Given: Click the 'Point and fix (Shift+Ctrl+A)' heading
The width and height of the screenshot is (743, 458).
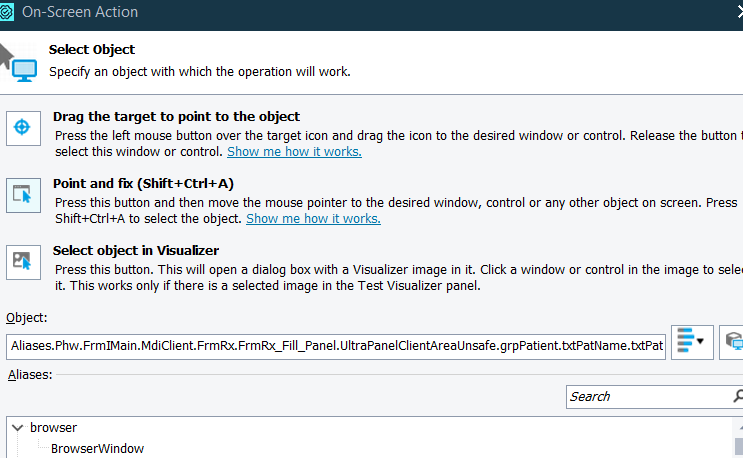Looking at the screenshot, I should [x=143, y=184].
